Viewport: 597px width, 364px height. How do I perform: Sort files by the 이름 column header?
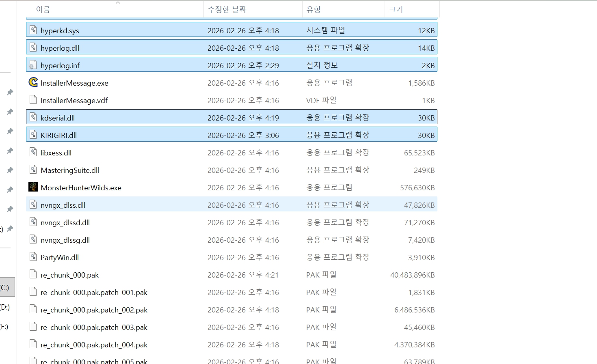[x=43, y=10]
